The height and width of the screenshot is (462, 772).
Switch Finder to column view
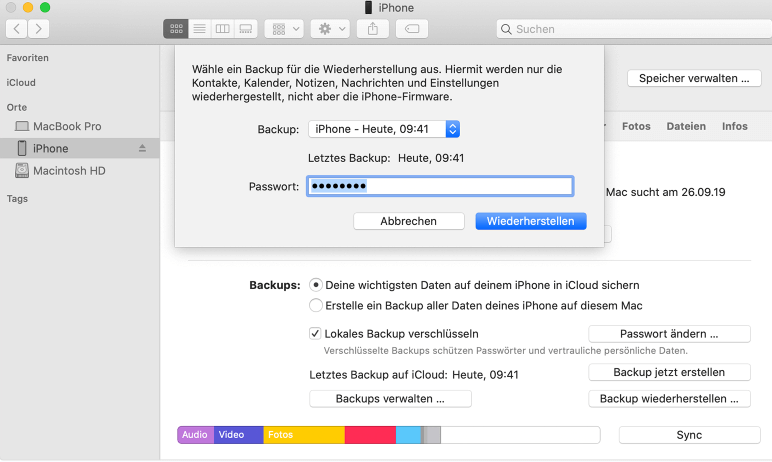click(x=223, y=29)
